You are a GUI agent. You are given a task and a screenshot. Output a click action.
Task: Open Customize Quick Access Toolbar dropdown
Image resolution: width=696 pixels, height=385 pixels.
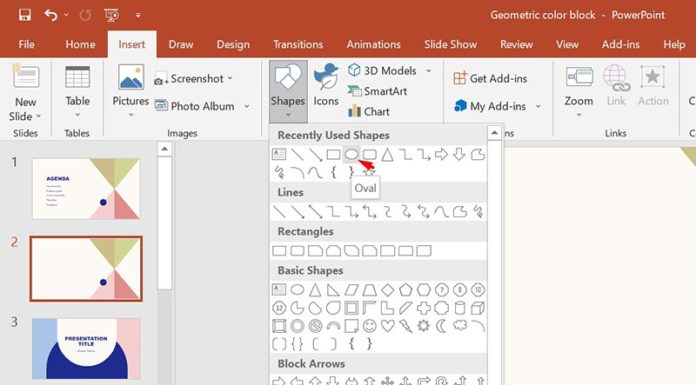[138, 15]
